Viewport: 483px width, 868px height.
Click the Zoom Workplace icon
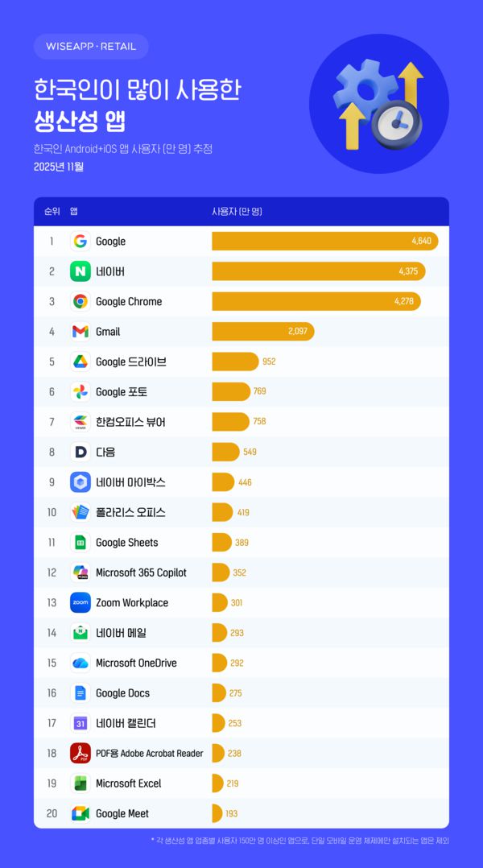pyautogui.click(x=80, y=602)
